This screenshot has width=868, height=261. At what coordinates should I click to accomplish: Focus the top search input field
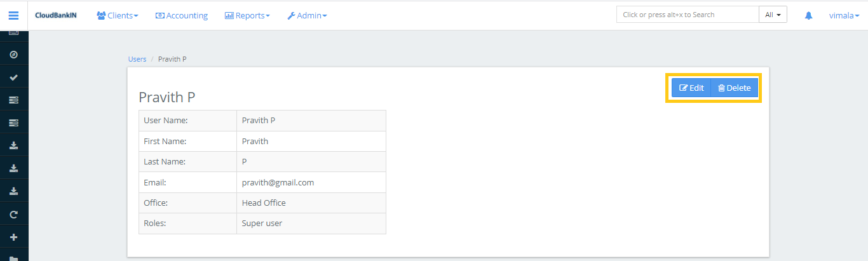[x=687, y=15]
